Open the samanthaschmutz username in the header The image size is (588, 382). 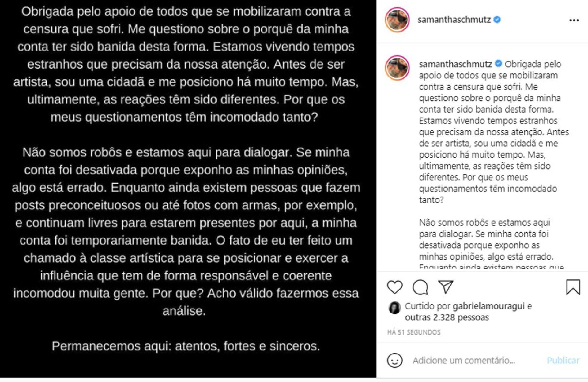tap(454, 20)
